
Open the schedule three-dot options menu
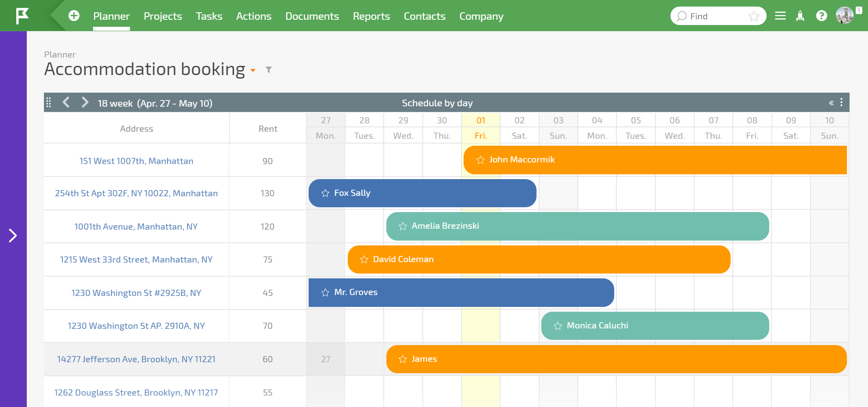(x=841, y=102)
